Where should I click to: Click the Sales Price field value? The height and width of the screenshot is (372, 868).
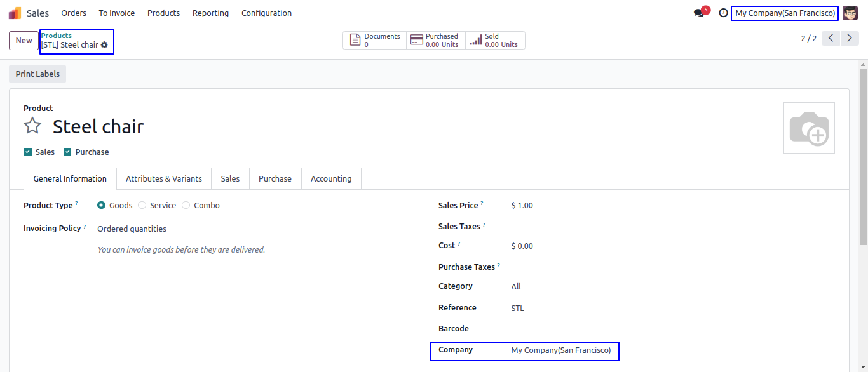522,206
